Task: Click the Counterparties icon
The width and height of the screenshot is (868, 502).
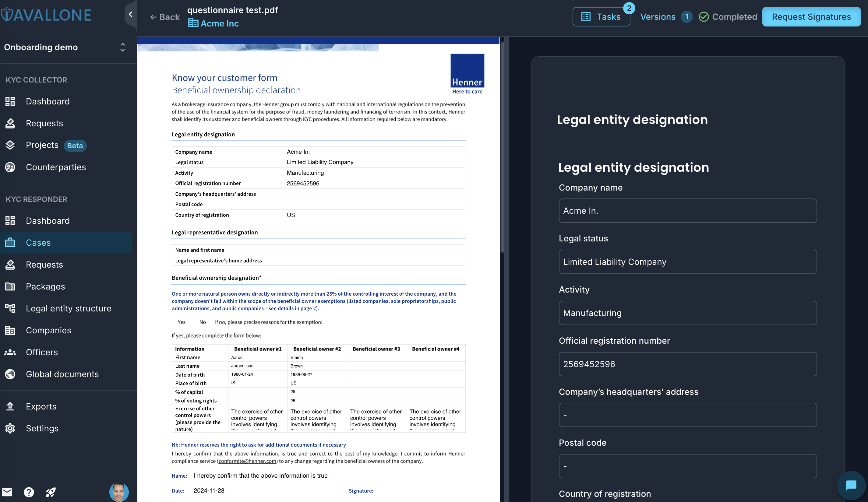Action: (10, 167)
